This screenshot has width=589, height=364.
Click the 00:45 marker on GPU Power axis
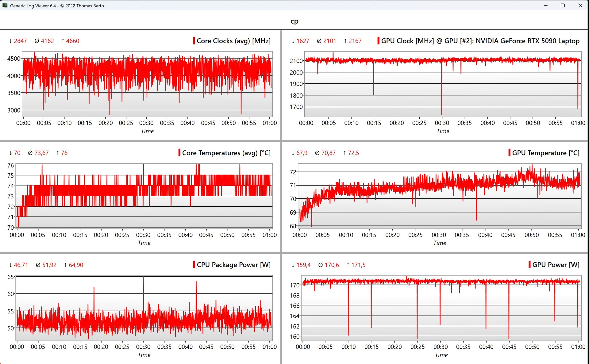[x=509, y=347]
